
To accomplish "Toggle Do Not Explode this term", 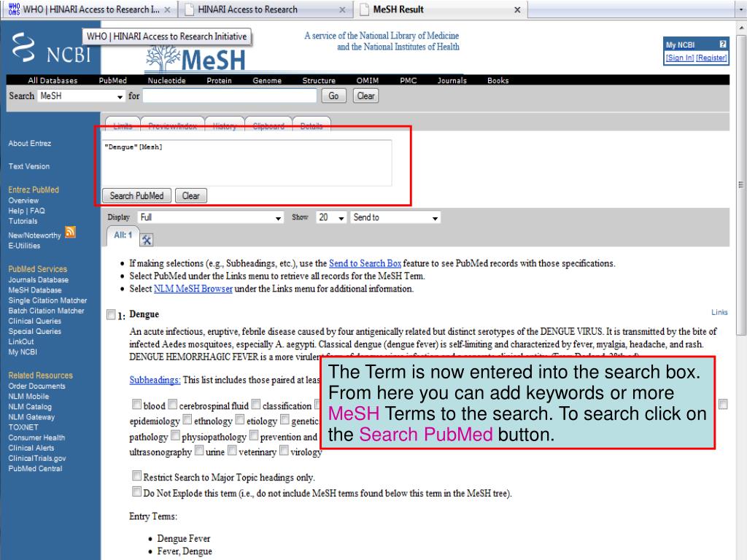I will pyautogui.click(x=136, y=491).
